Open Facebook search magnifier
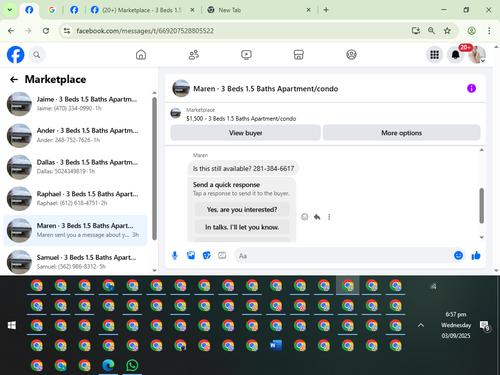Image resolution: width=500 pixels, height=375 pixels. (x=37, y=55)
